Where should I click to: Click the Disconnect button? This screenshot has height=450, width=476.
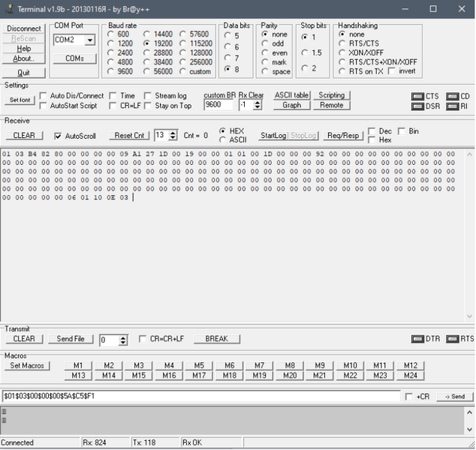pos(24,28)
